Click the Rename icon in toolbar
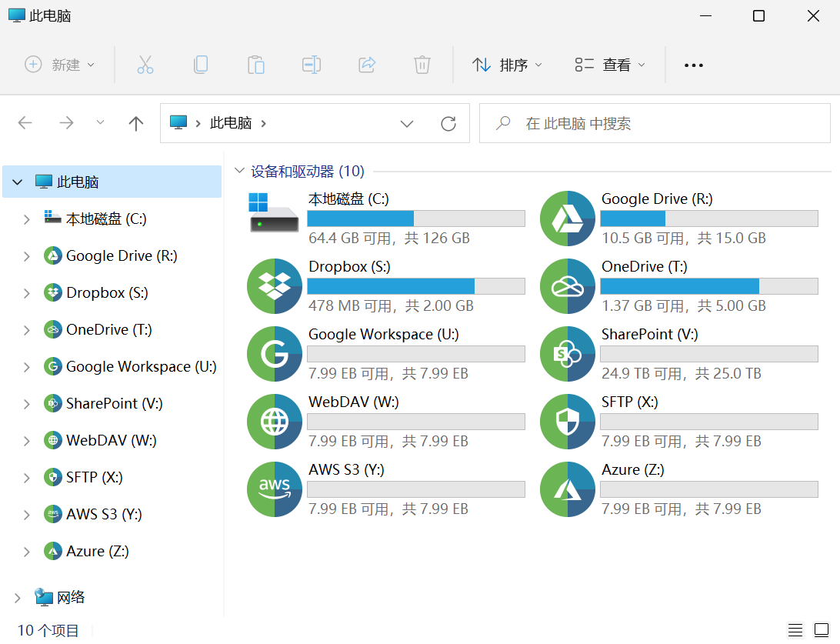Viewport: 840px width, 644px height. (312, 65)
